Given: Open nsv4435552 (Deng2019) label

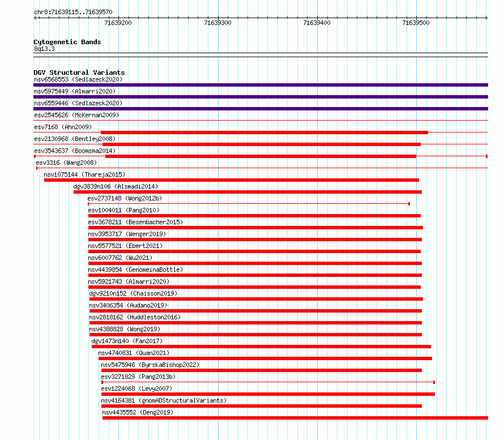Looking at the screenshot, I should (138, 412).
